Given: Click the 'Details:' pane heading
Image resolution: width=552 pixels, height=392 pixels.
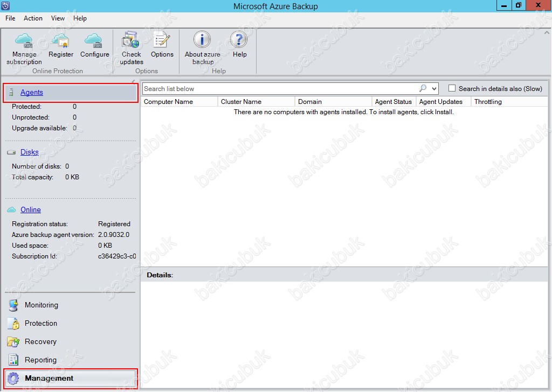Looking at the screenshot, I should pos(160,275).
